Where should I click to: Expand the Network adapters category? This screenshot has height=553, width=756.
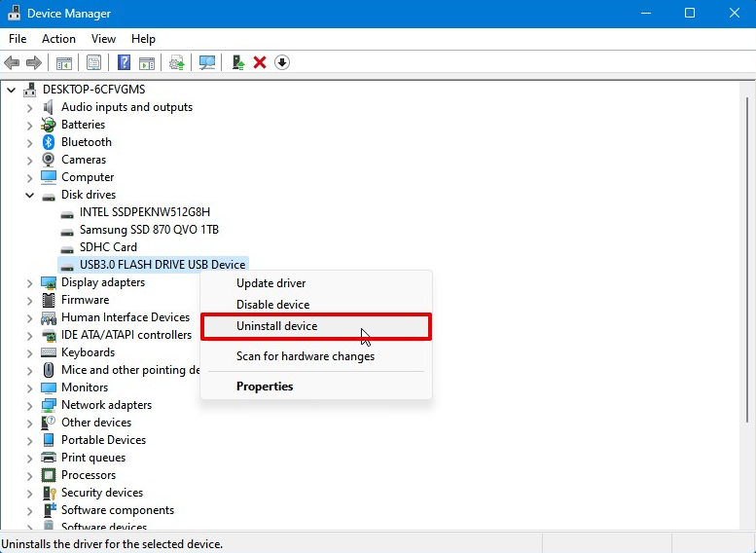pos(29,405)
